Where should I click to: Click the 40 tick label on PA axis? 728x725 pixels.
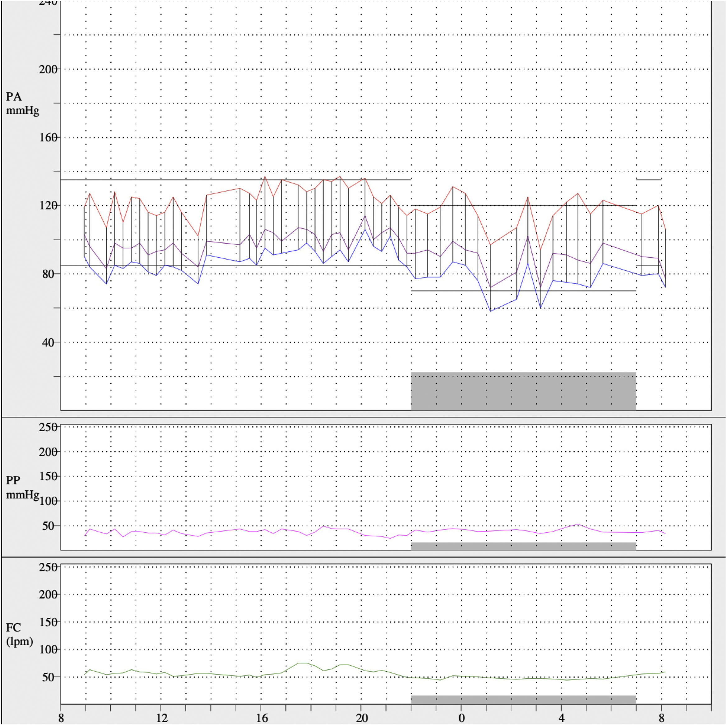pyautogui.click(x=48, y=343)
